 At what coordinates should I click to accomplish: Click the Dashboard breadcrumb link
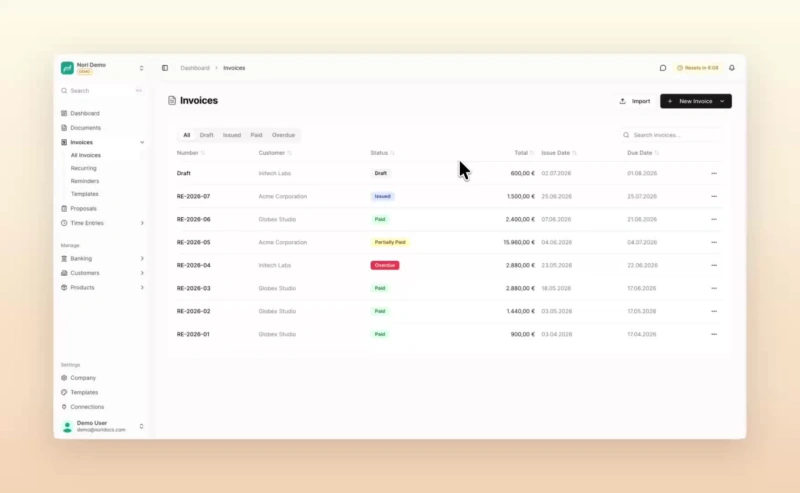(195, 68)
